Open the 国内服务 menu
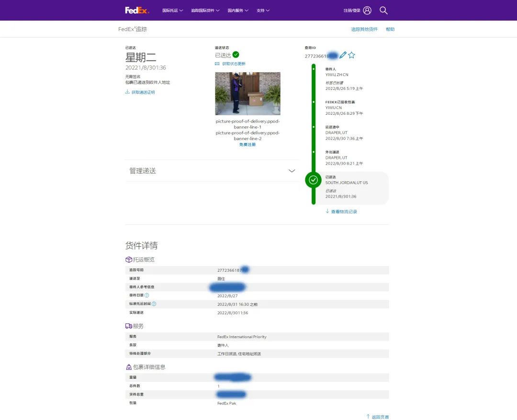Viewport: 517px width, 420px height. pyautogui.click(x=238, y=11)
